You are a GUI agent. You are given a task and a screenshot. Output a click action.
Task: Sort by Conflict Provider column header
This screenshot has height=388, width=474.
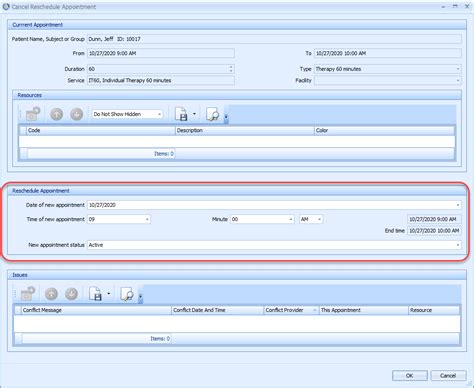[291, 310]
